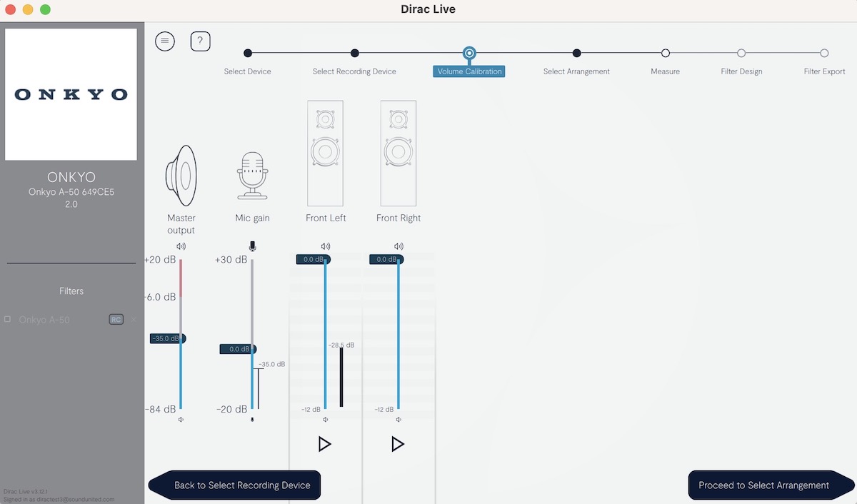
Task: Play test signal on Front Left
Action: pos(324,444)
